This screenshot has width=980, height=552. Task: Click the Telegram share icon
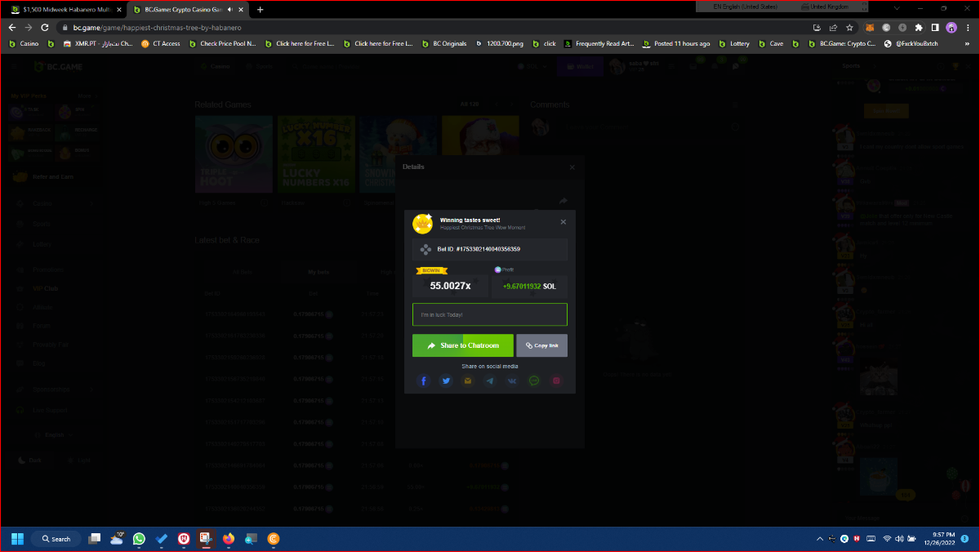pyautogui.click(x=490, y=381)
